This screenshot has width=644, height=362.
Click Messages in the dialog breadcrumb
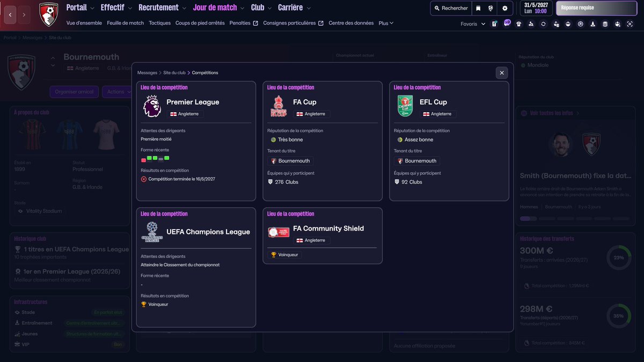click(x=147, y=72)
